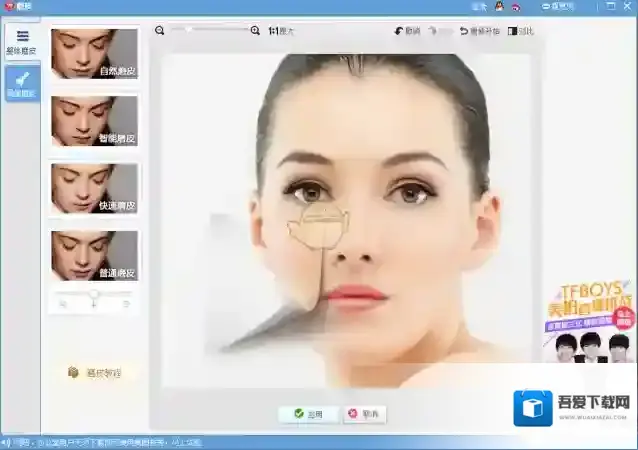Click the QQ penguin icon in title bar
This screenshot has width=638, height=450.
tap(499, 6)
